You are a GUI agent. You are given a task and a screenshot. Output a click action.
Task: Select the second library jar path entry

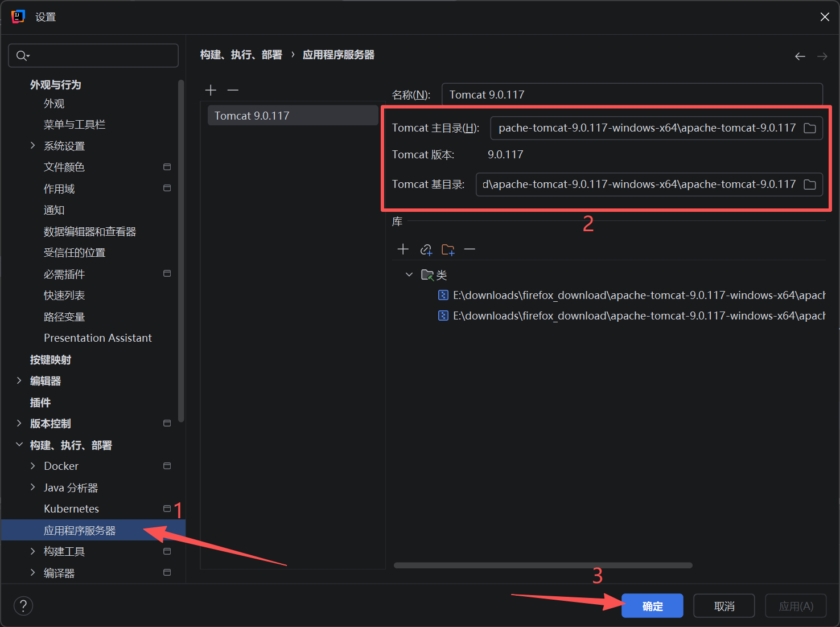tap(632, 316)
